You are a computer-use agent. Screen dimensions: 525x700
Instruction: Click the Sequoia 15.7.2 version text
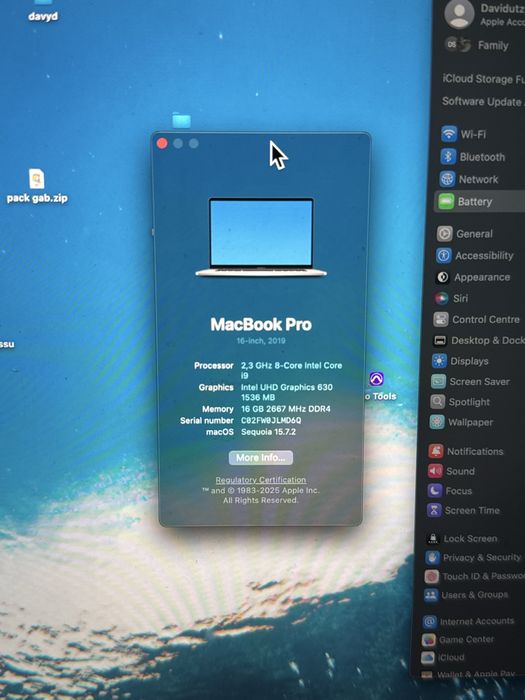(x=268, y=432)
